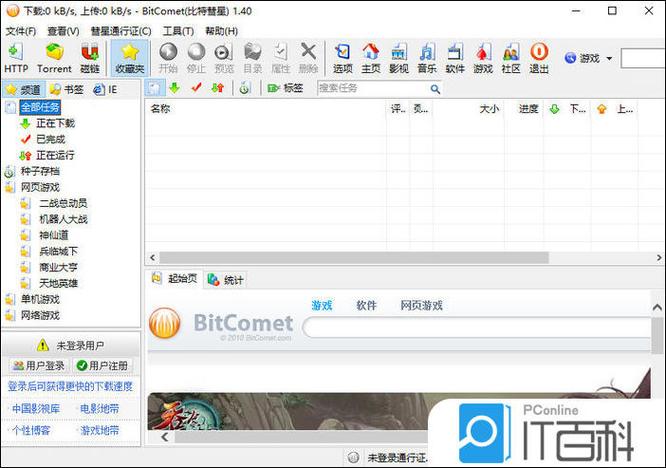Sort by the 大小 column header

pos(489,109)
